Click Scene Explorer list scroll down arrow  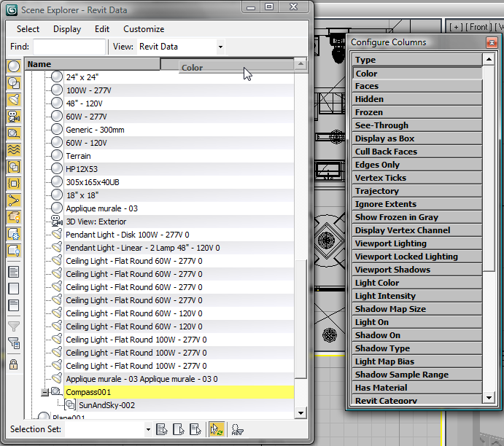tap(301, 413)
